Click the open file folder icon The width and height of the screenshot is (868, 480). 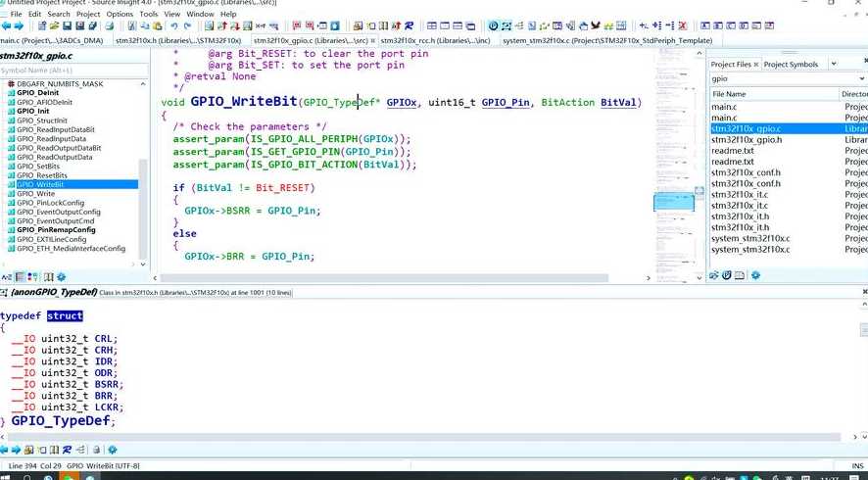[54, 26]
